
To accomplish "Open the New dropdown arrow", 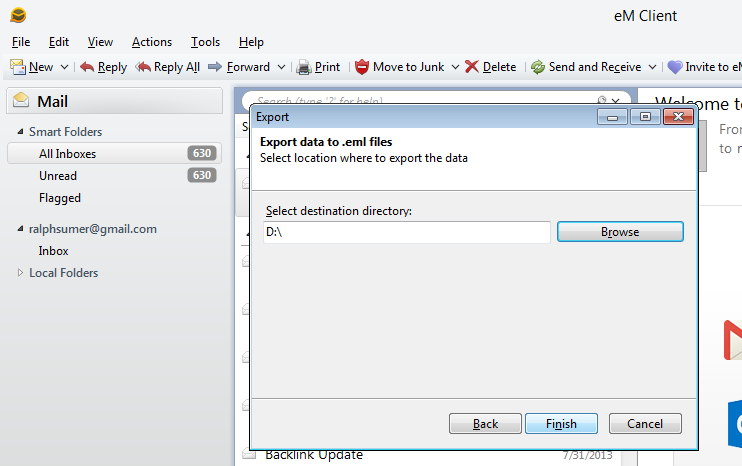I will (64, 67).
